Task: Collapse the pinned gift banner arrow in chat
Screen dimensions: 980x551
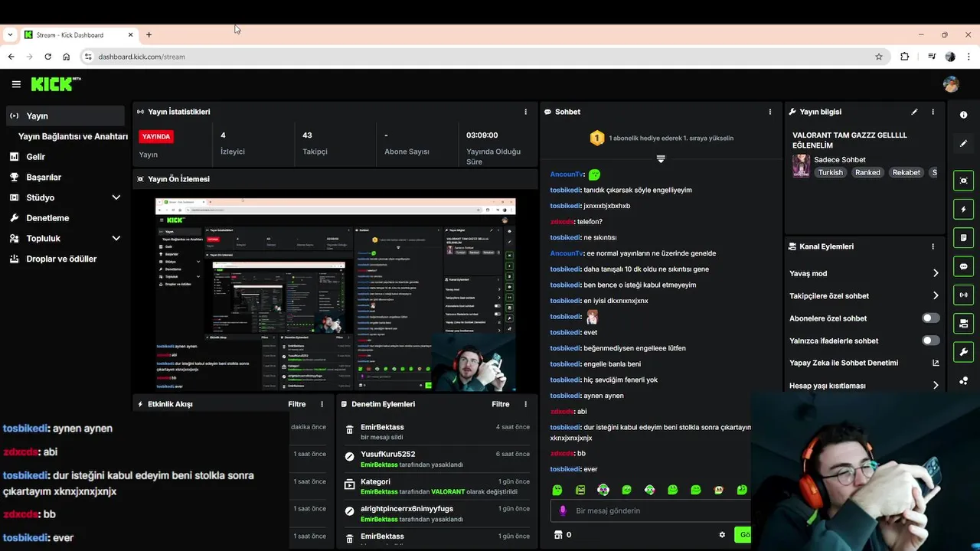Action: (x=661, y=159)
